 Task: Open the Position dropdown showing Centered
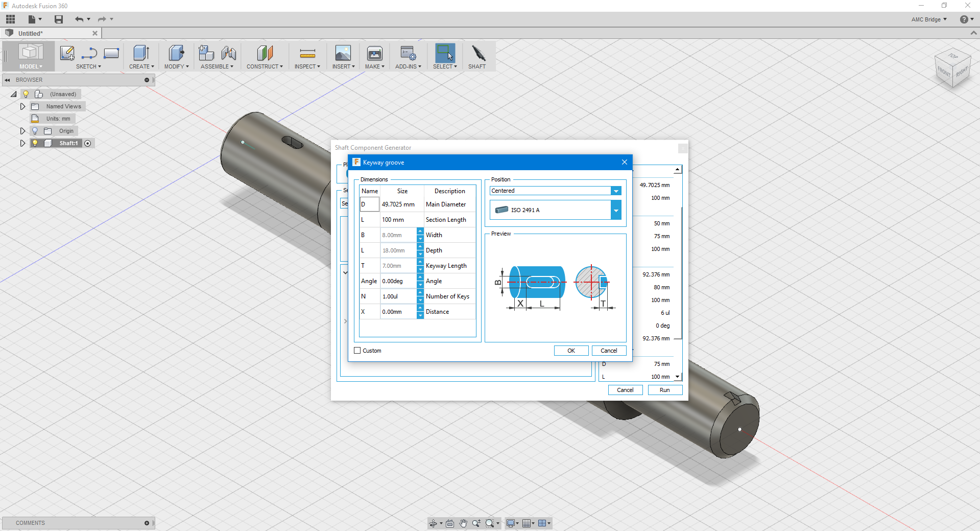click(616, 191)
